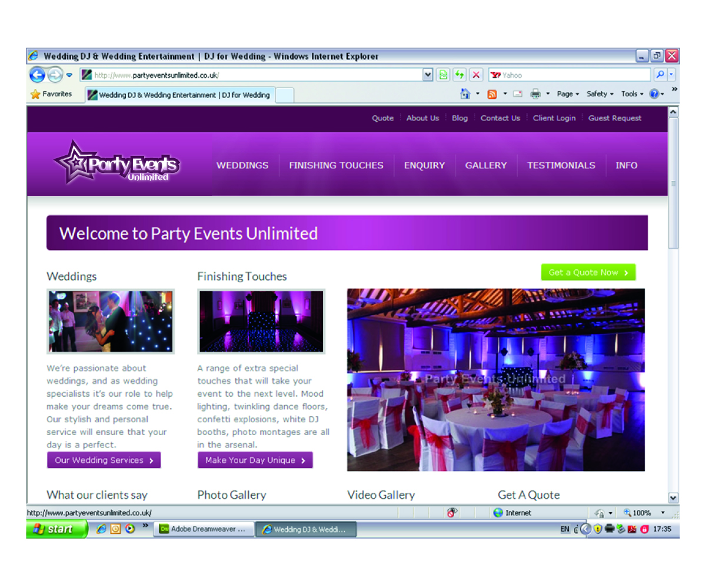
Task: Open the TESTIMONIALS navigation item
Action: point(561,165)
